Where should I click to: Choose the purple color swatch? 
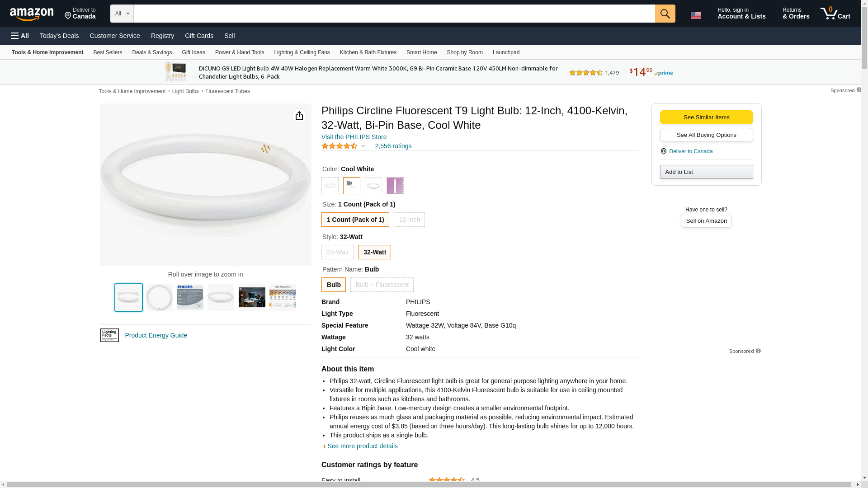395,186
